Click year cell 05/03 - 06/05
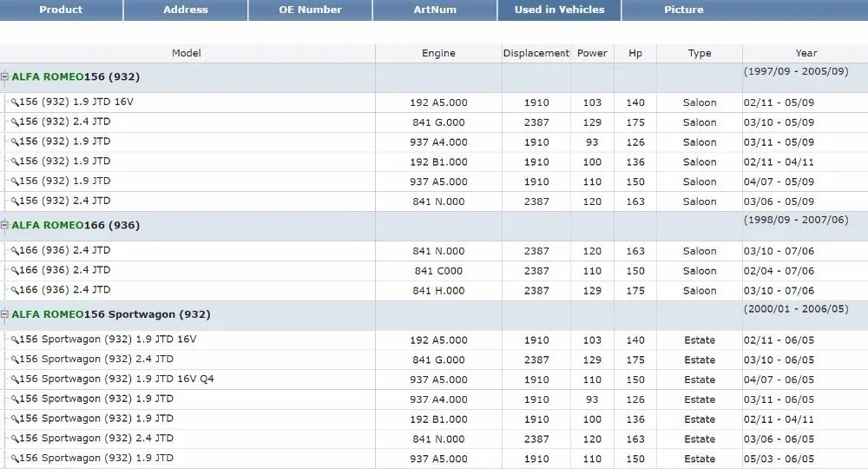The image size is (868, 469). [x=779, y=459]
